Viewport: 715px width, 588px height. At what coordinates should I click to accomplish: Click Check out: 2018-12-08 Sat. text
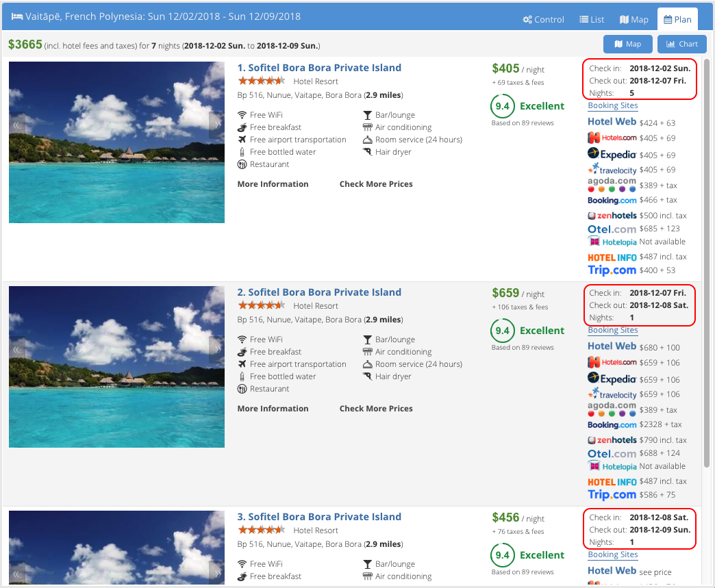pyautogui.click(x=638, y=305)
